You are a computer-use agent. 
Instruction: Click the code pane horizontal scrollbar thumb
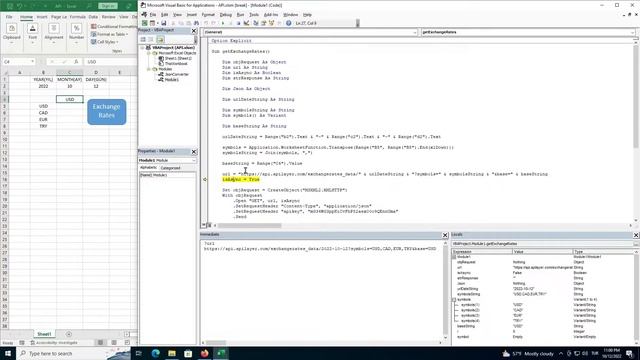pyautogui.click(x=249, y=225)
